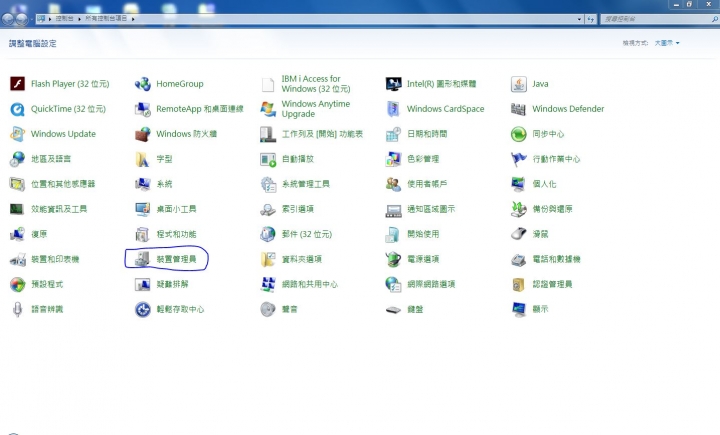Expand the address bar history dropdown arrow
Image resolution: width=720 pixels, height=435 pixels.
pyautogui.click(x=579, y=19)
